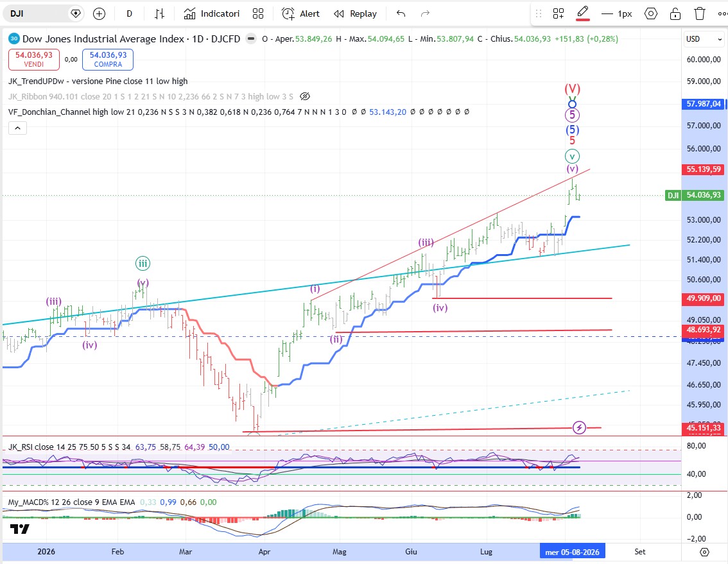The height and width of the screenshot is (564, 728).
Task: Open drawing settings hexagon icon
Action: coord(651,14)
